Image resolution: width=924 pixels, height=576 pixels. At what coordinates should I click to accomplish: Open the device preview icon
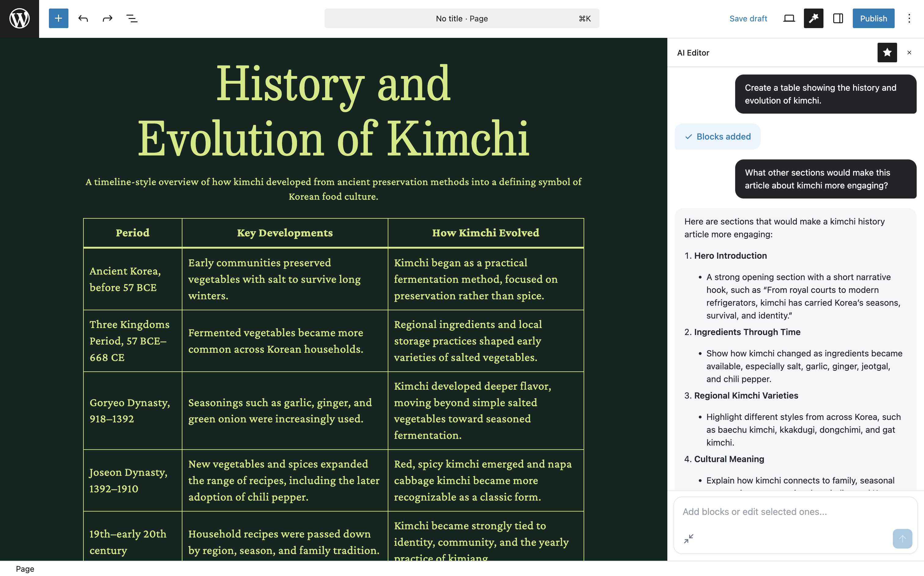(789, 18)
